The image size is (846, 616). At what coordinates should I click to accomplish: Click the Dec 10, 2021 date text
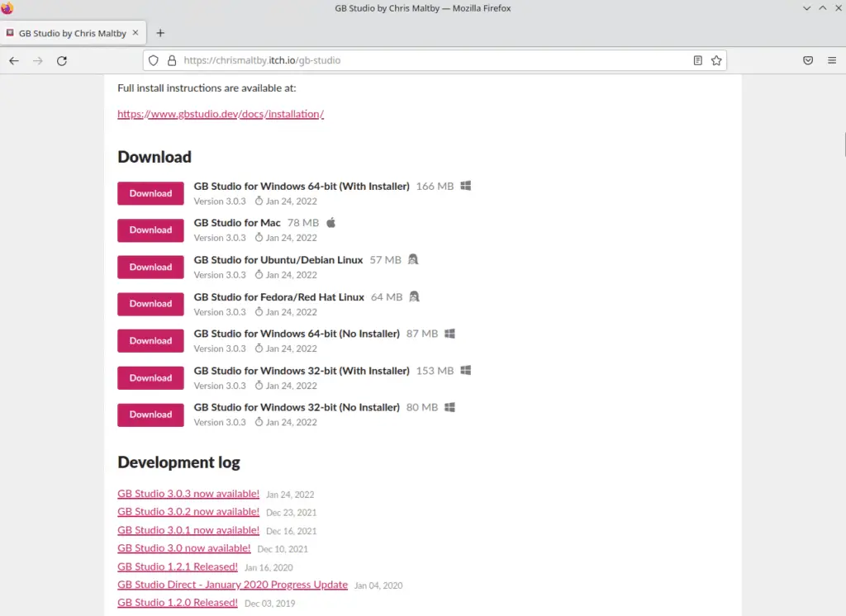[283, 549]
